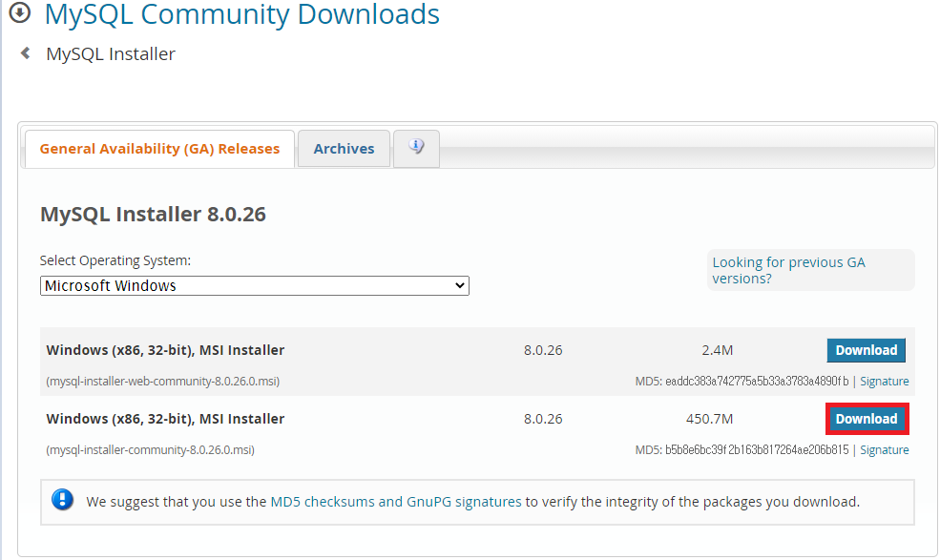The width and height of the screenshot is (940, 560).
Task: Click the mysql-installer-community-8.0.26.0.msi filename
Action: tap(151, 449)
